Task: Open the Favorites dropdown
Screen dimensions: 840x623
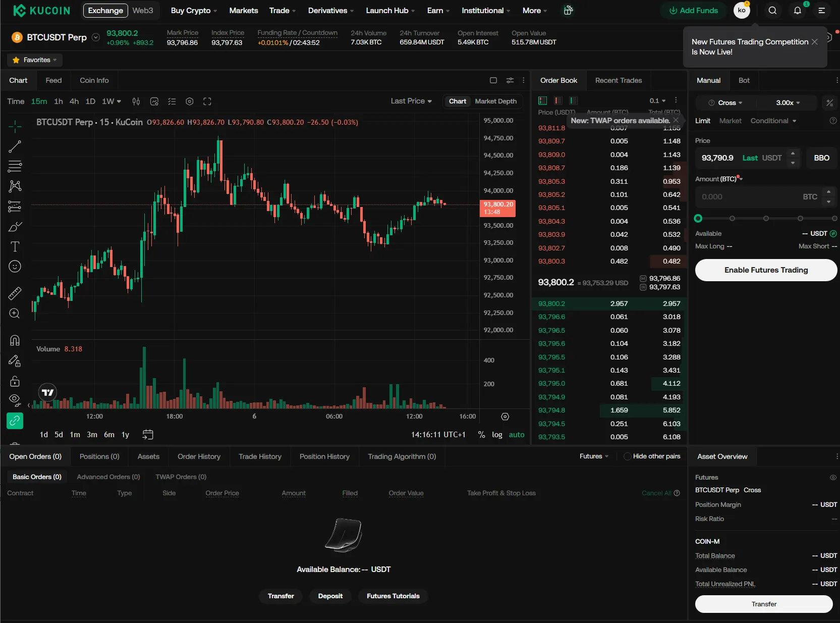Action: point(35,60)
